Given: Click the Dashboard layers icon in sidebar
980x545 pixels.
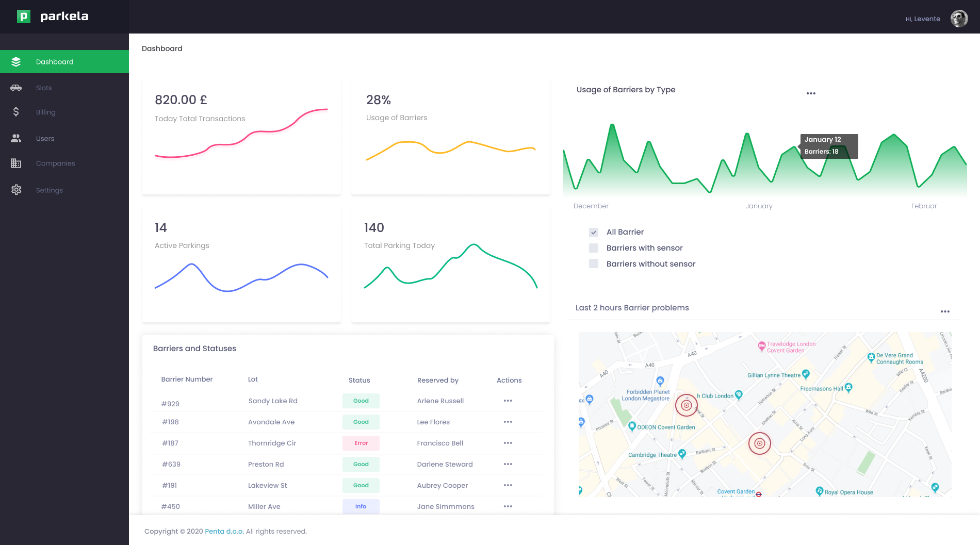Looking at the screenshot, I should (16, 62).
